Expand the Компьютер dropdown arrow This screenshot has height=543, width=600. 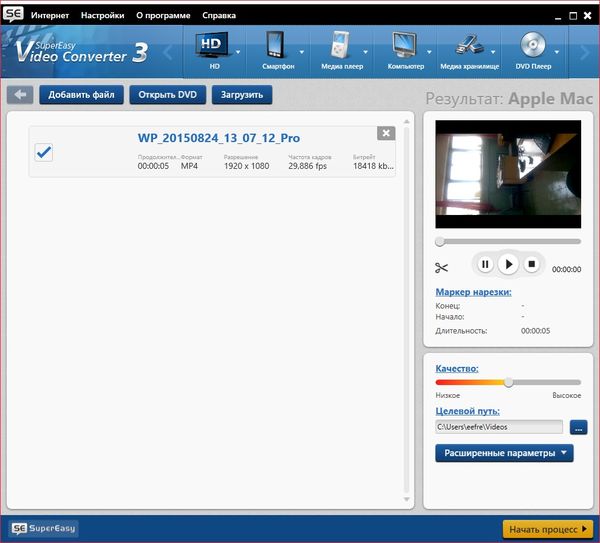tap(429, 52)
